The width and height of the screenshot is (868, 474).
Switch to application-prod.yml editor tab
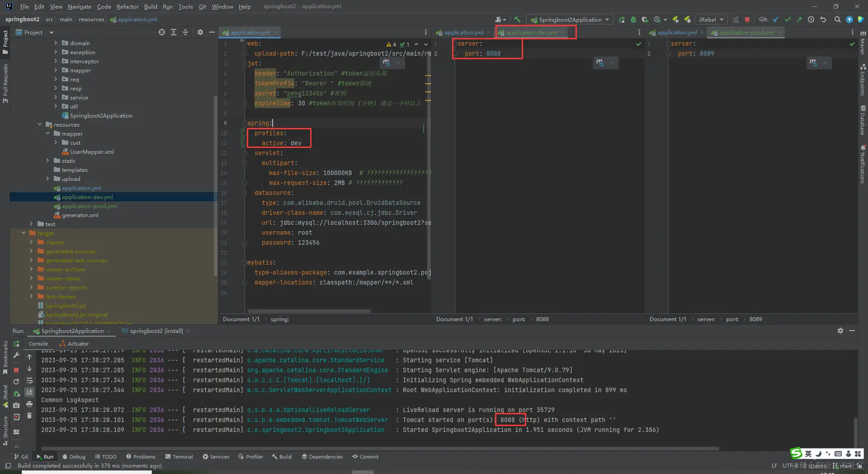(746, 32)
